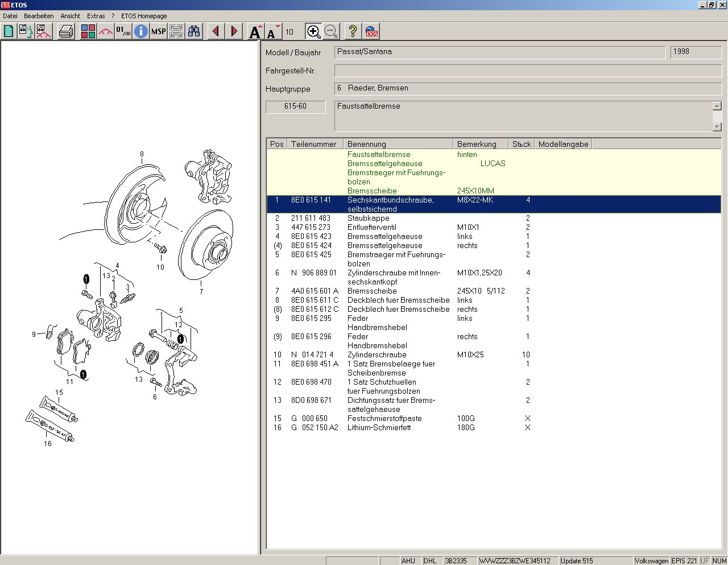Open help with yellow question mark icon
Image resolution: width=728 pixels, height=565 pixels.
pyautogui.click(x=353, y=31)
